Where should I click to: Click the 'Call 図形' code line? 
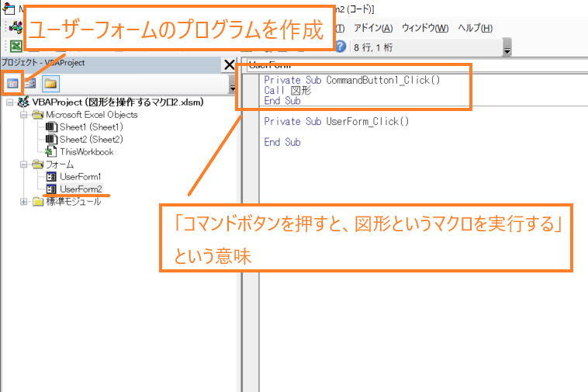[288, 90]
